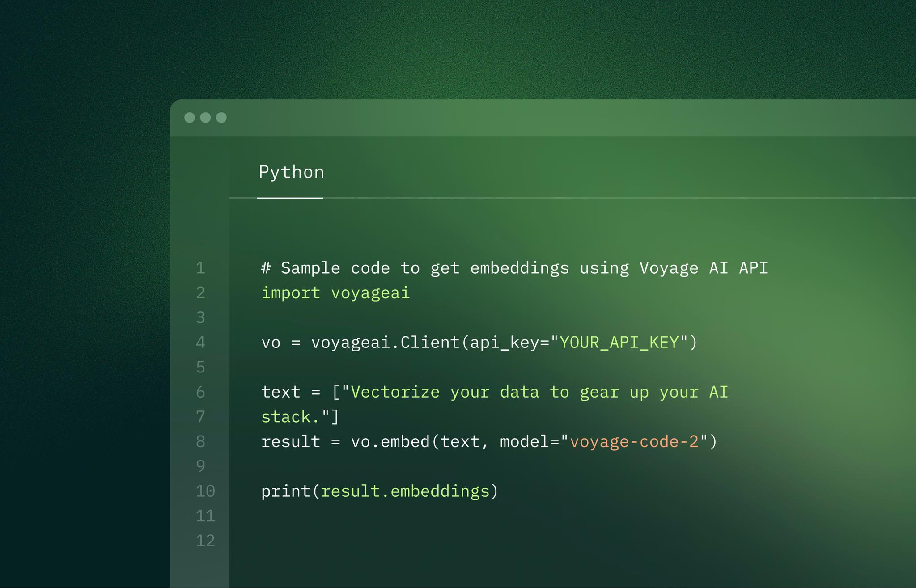Click 'vo.embed' function call
Screen dimensions: 916x588
point(390,442)
